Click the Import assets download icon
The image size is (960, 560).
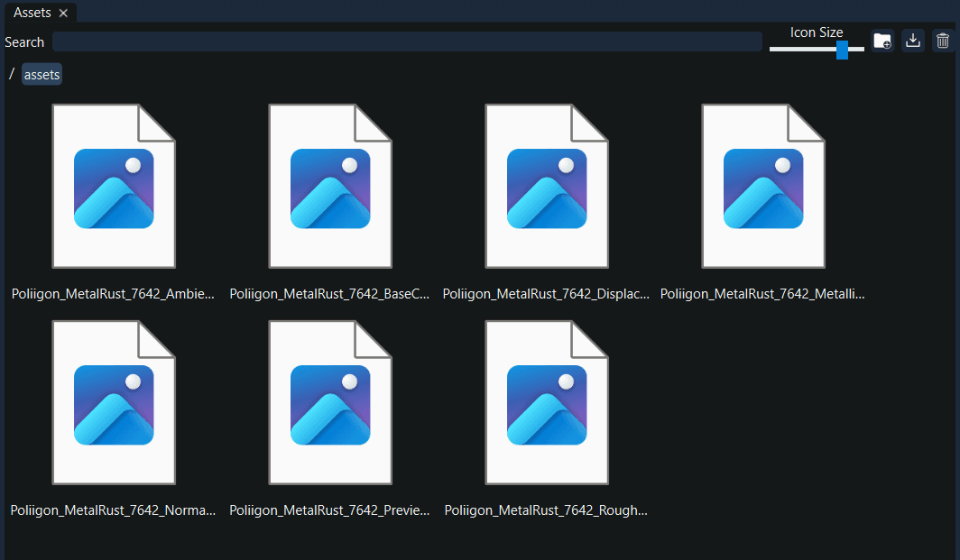[x=912, y=41]
